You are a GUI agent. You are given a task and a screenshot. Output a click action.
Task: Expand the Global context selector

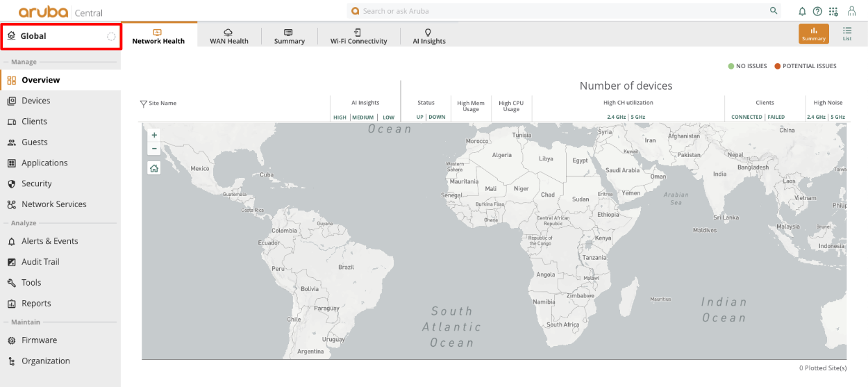(61, 36)
